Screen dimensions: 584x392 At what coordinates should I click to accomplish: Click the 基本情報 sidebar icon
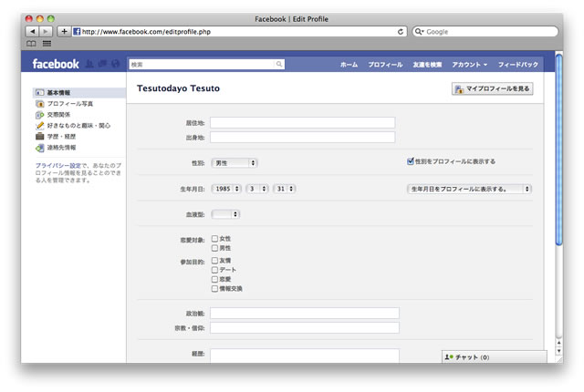pos(40,93)
